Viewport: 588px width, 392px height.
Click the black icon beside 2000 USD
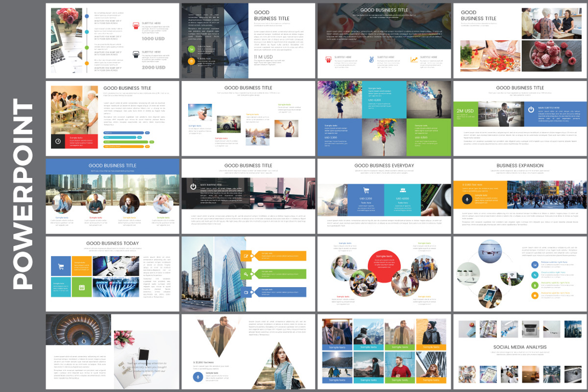coord(136,55)
